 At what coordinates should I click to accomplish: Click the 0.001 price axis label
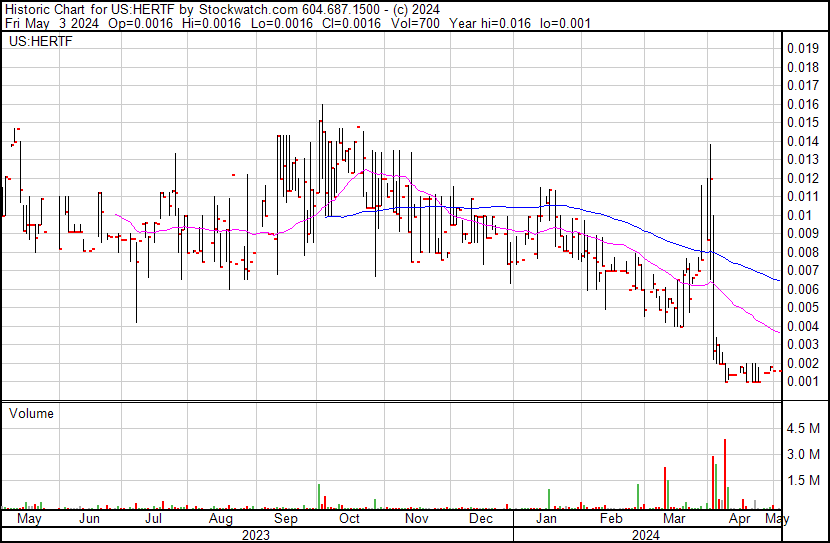click(x=803, y=382)
